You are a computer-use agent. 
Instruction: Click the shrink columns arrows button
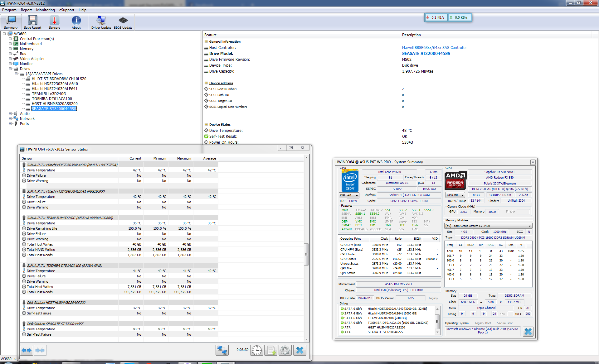coord(40,350)
